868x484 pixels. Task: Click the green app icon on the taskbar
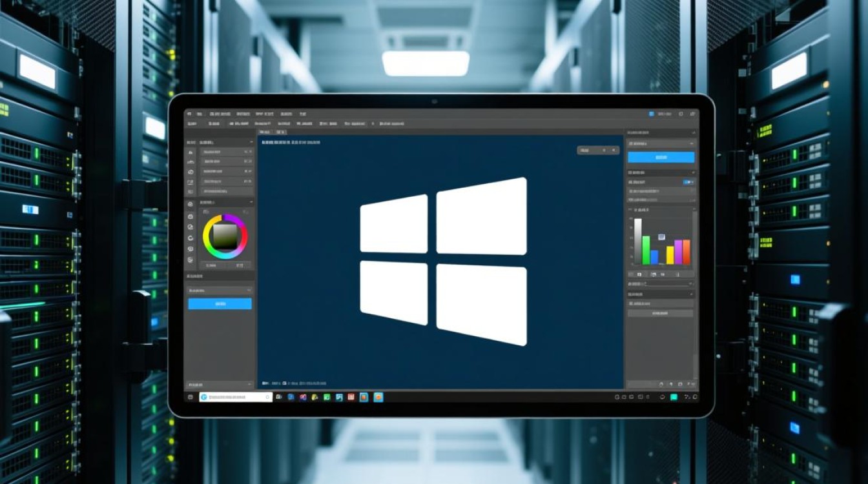(x=327, y=397)
